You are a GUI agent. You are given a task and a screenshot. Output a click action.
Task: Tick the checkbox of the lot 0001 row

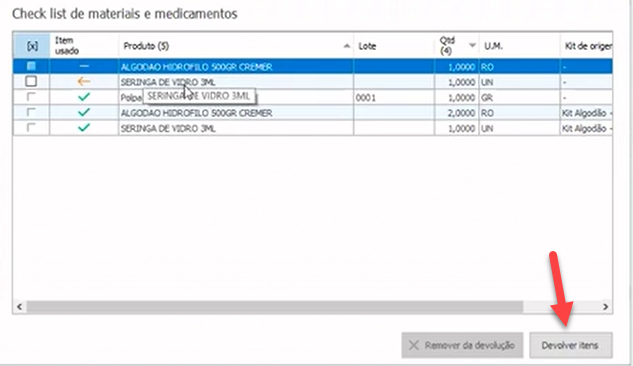coord(31,97)
